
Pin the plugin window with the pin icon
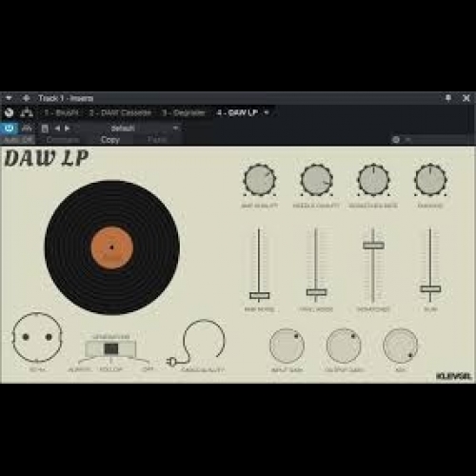tap(448, 98)
